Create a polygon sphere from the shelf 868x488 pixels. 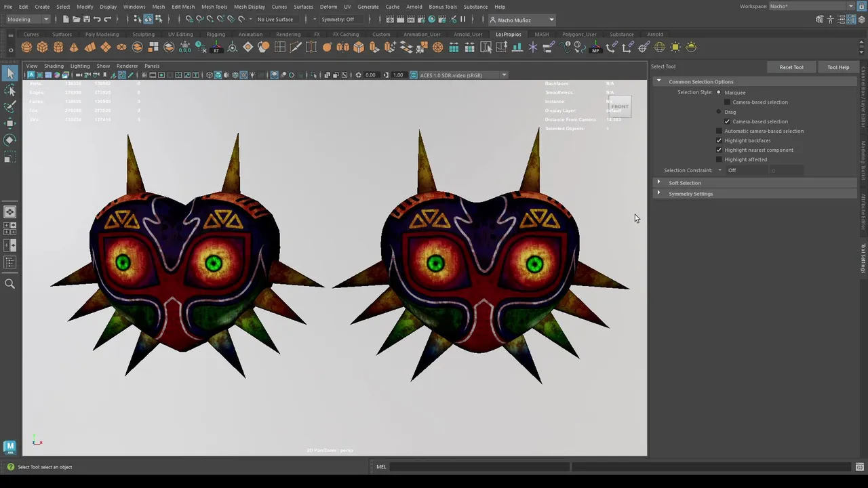point(26,47)
